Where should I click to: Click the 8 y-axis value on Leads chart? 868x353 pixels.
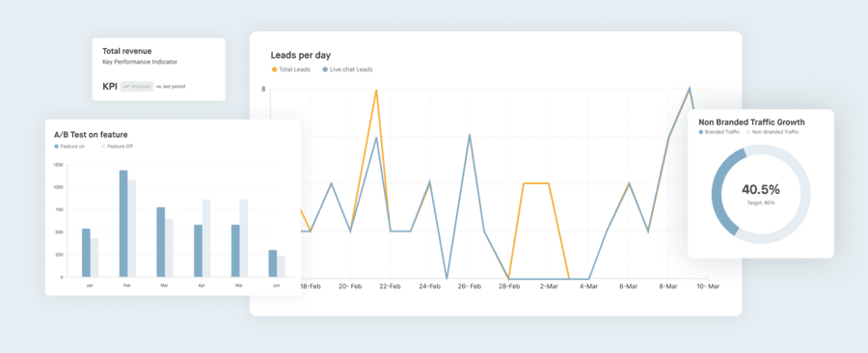[263, 89]
